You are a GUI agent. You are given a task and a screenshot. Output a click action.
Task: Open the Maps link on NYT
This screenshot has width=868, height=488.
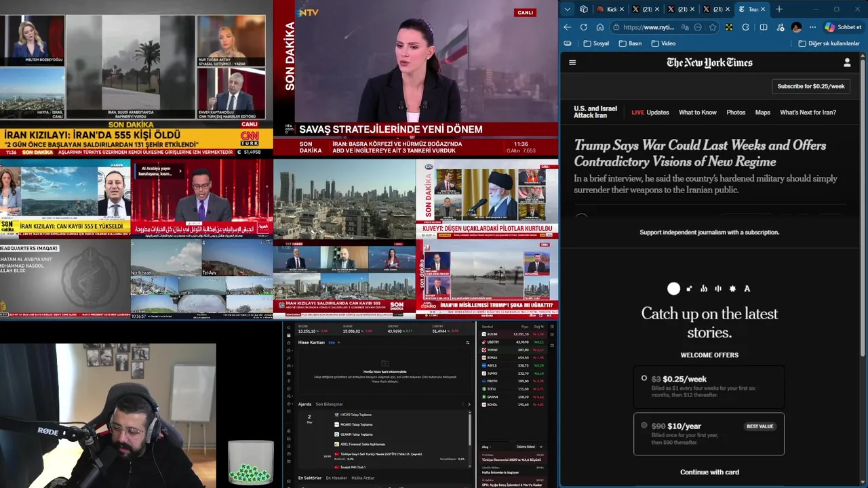pyautogui.click(x=763, y=113)
